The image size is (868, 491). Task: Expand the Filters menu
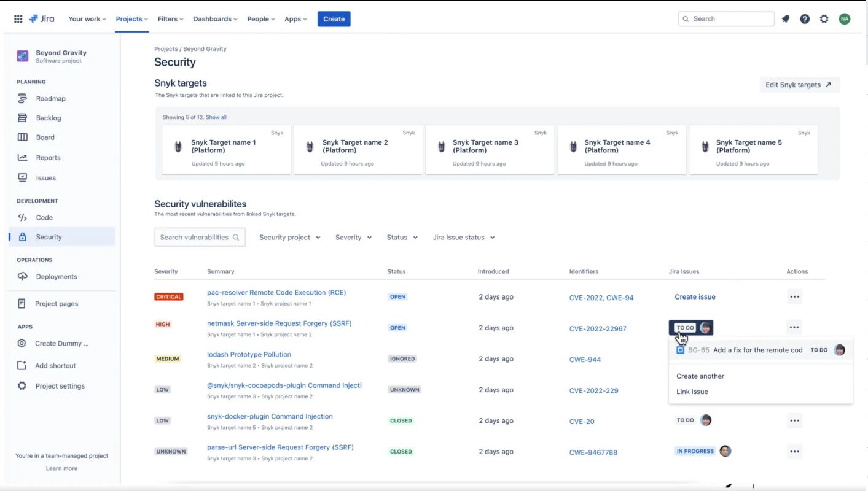(170, 19)
